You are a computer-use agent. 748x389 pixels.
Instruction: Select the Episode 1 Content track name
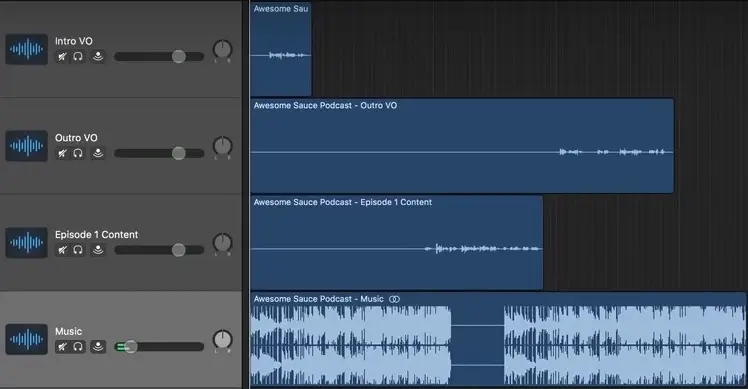pos(96,235)
